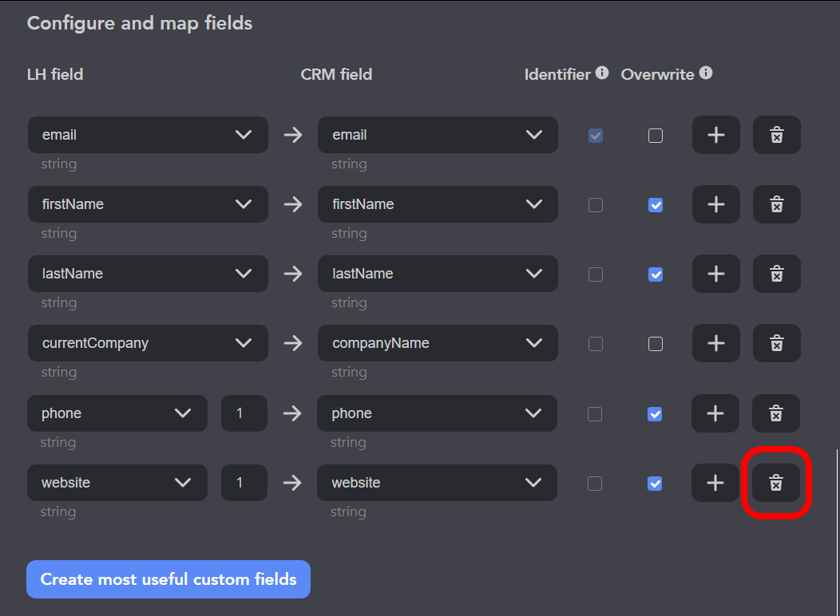840x616 pixels.
Task: Open the currentCompany LH field dropdown
Action: [x=148, y=343]
